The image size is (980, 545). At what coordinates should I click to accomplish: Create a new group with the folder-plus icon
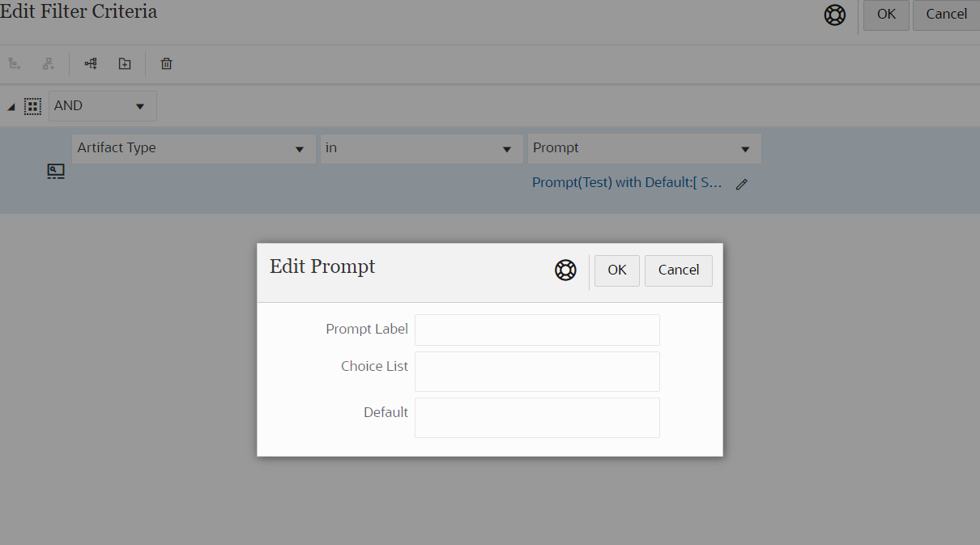pos(124,63)
